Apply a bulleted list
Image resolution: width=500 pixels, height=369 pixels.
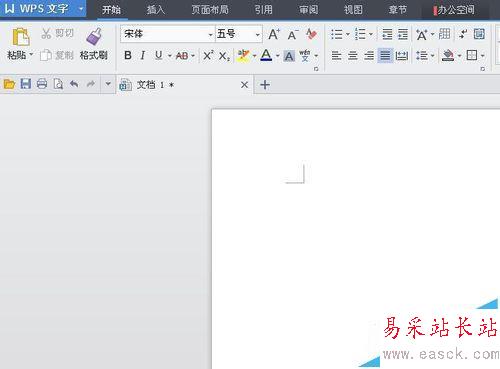tap(337, 34)
